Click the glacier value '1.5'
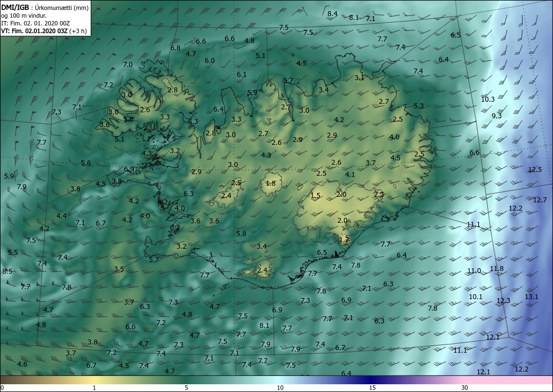 point(315,196)
